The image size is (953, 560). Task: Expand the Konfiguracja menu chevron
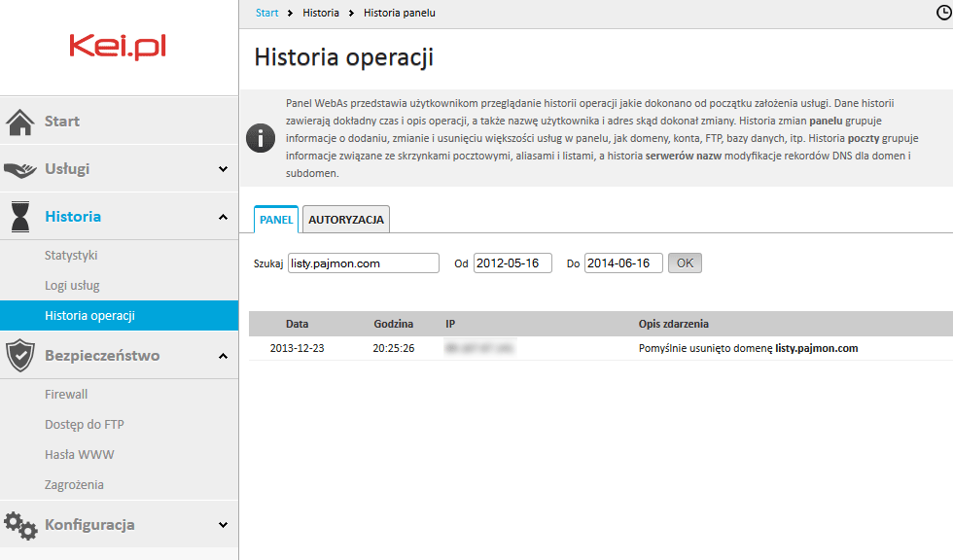click(223, 525)
